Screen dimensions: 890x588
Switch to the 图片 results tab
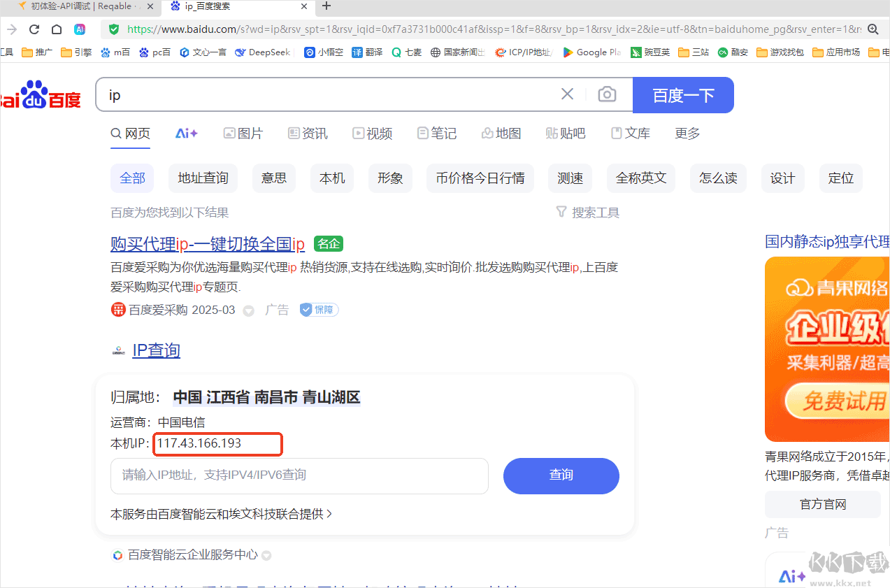[x=243, y=133]
